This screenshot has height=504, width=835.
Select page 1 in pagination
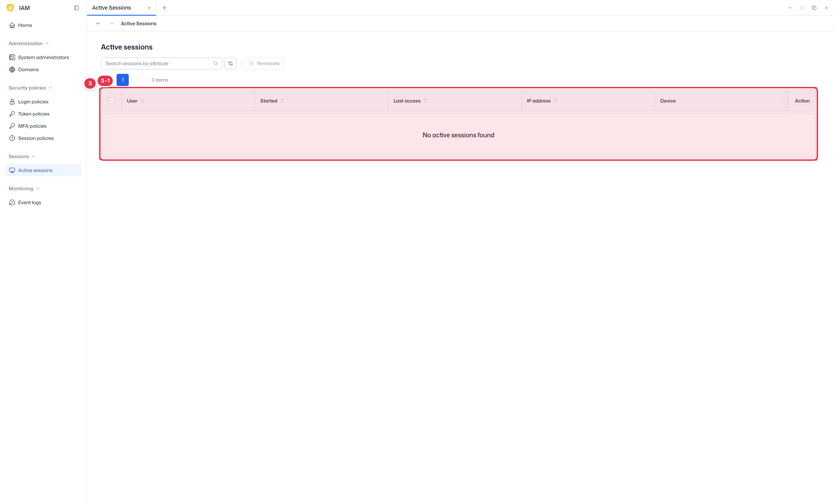coord(123,80)
